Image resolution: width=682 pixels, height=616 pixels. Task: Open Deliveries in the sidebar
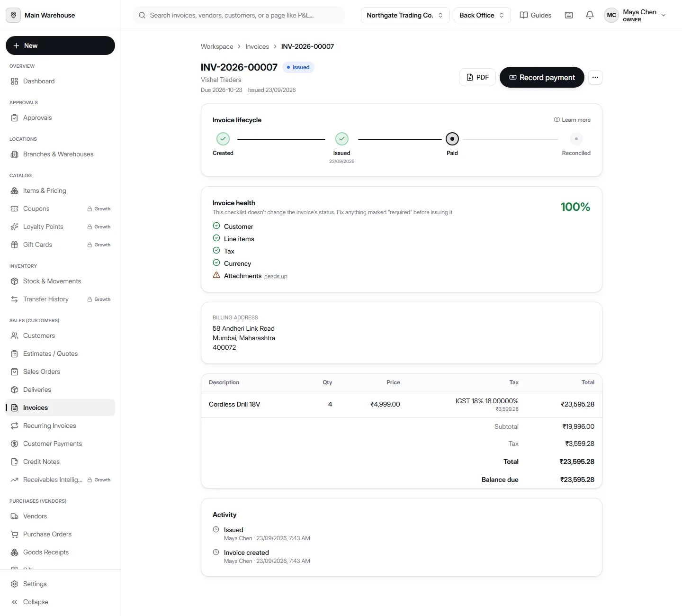pyautogui.click(x=60, y=390)
